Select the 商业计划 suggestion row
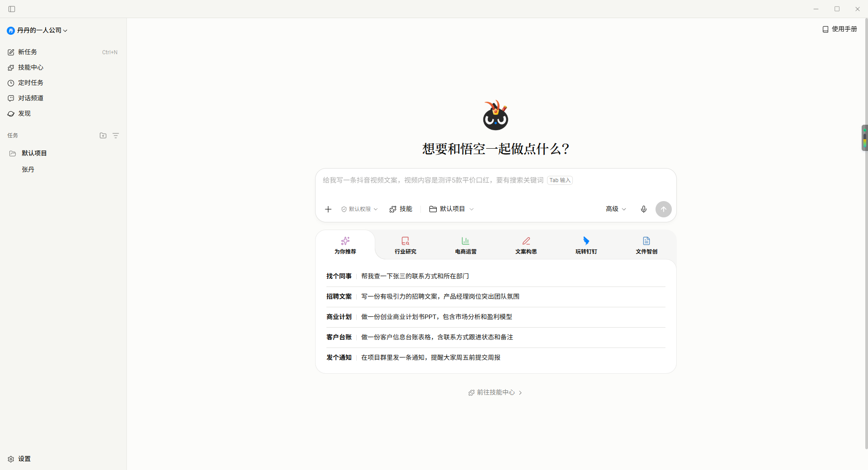 tap(495, 317)
